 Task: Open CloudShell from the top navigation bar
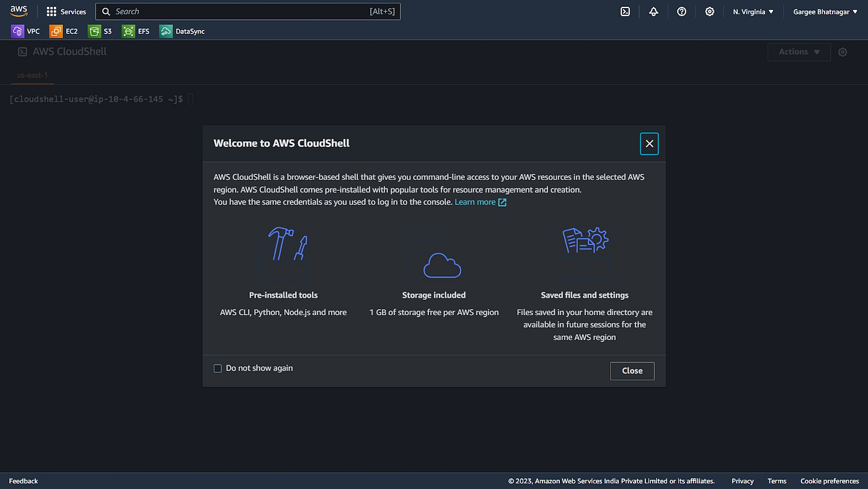pos(625,11)
